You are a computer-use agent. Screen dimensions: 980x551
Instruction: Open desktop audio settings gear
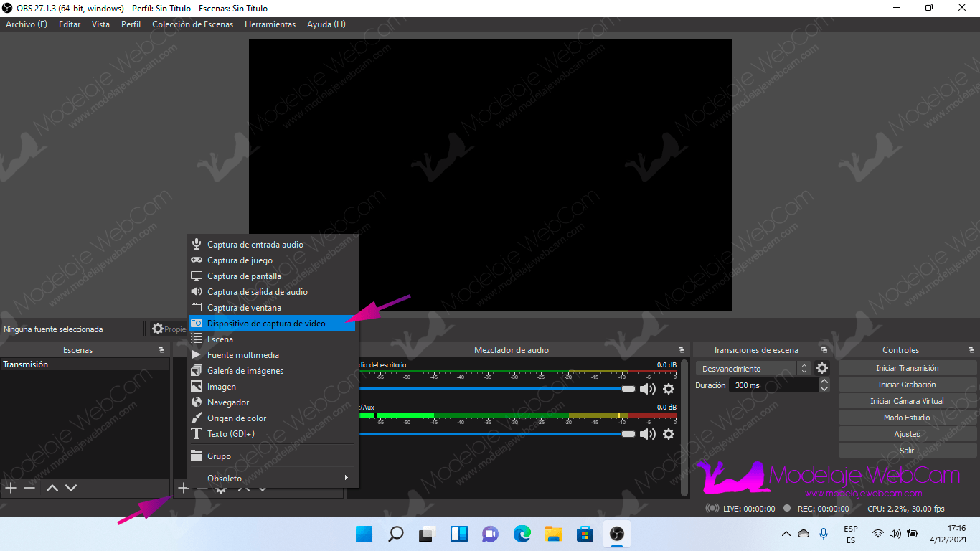(669, 389)
